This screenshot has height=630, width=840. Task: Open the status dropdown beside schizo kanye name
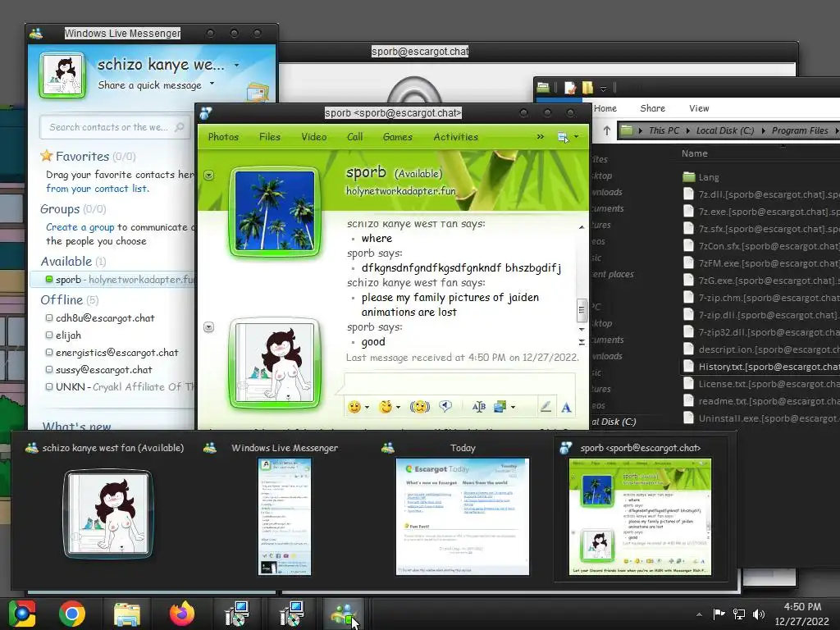tap(236, 65)
